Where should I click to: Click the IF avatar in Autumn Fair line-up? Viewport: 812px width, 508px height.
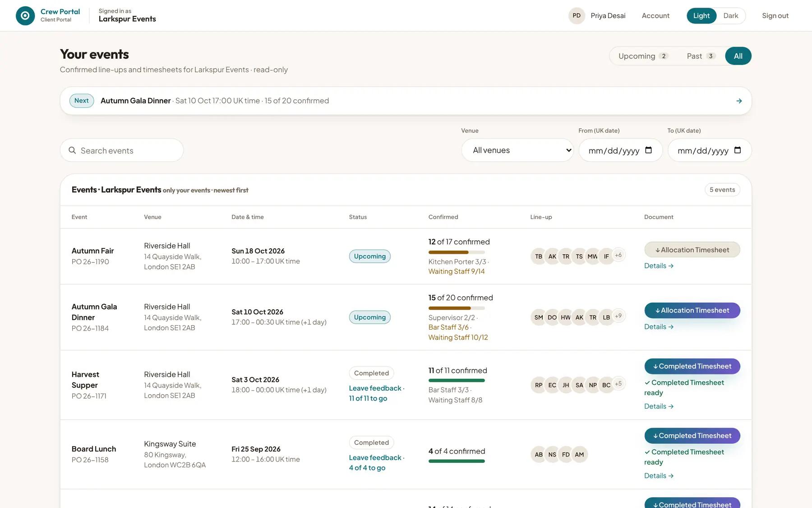pos(606,256)
